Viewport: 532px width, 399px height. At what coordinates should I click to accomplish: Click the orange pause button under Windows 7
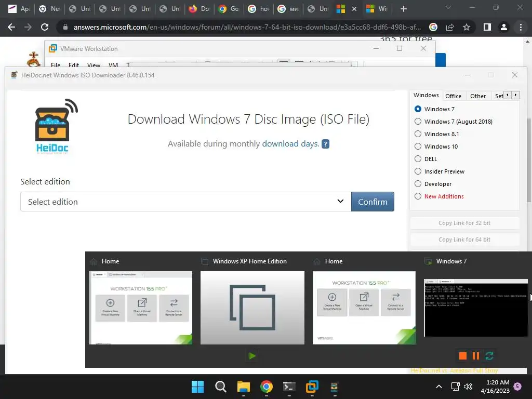click(x=476, y=355)
